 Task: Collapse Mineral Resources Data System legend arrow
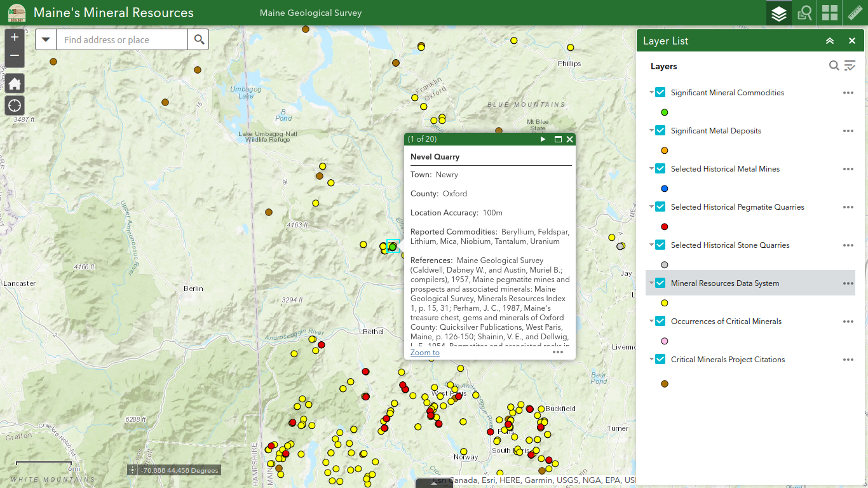651,283
